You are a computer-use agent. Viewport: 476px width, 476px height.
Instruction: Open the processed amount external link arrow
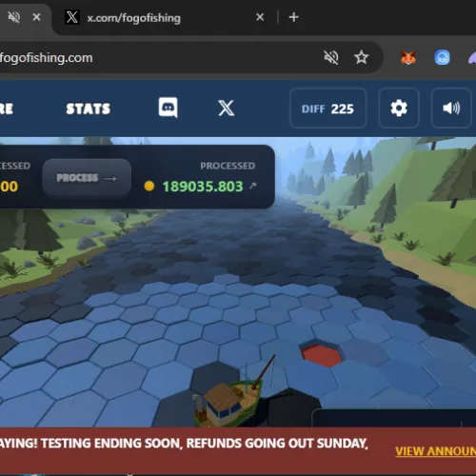[252, 186]
